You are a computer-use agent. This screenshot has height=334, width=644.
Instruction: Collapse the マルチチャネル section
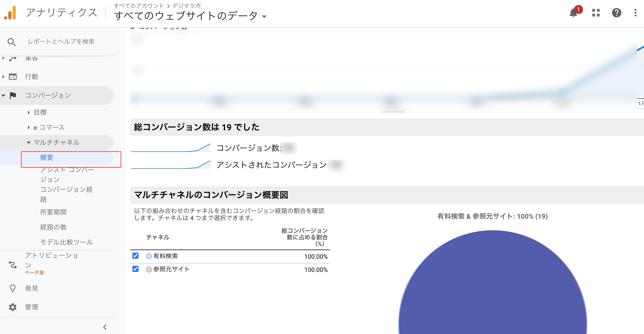[29, 142]
